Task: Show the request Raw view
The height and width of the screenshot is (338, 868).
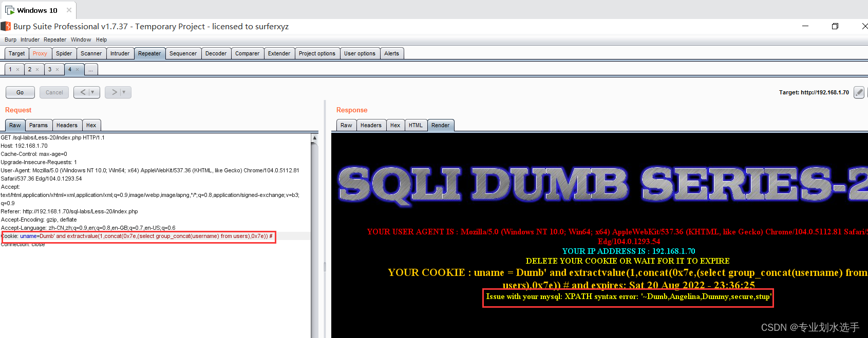Action: tap(15, 125)
